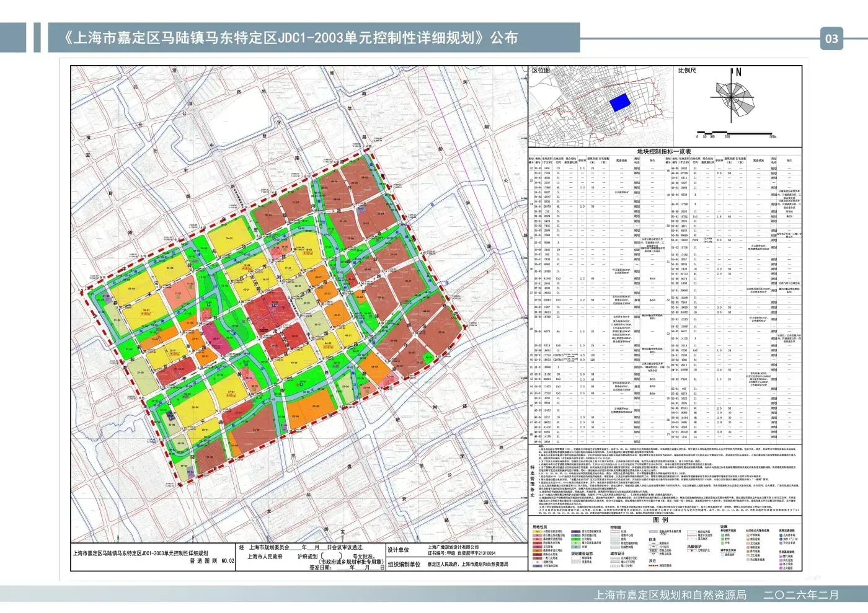Click the blue site marker in 区位图
The width and height of the screenshot is (868, 613).
619,102
